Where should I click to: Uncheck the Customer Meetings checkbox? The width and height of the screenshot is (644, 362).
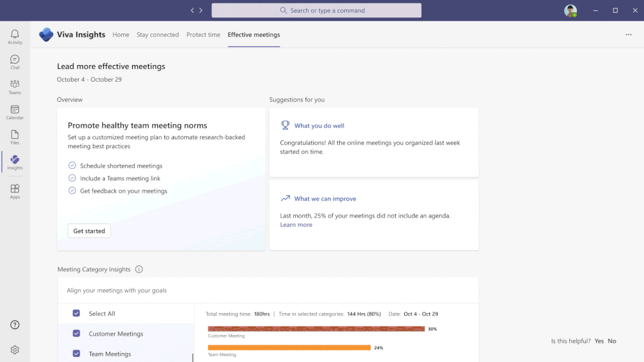tap(77, 333)
